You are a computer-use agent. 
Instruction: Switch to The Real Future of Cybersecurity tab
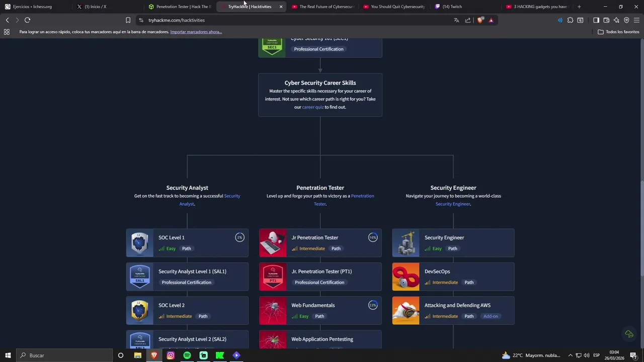point(323,7)
